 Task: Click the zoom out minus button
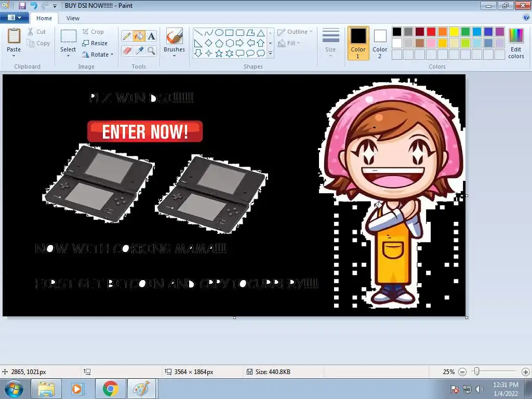(462, 372)
